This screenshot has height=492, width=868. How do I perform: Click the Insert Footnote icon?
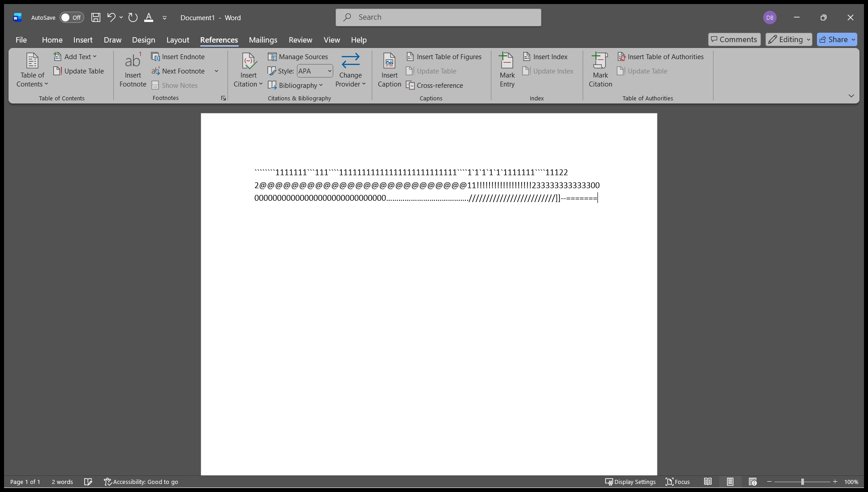click(x=133, y=61)
